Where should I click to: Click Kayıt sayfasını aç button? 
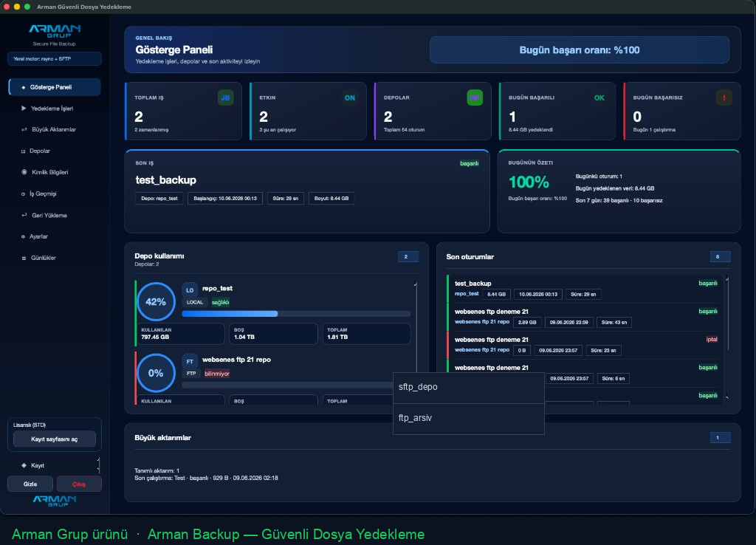(55, 439)
